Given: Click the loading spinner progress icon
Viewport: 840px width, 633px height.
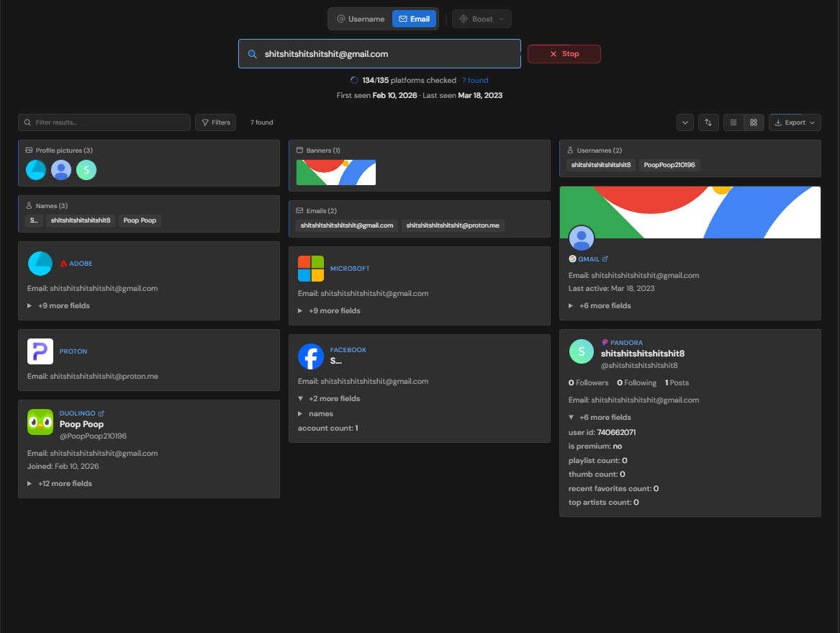Looking at the screenshot, I should point(354,81).
